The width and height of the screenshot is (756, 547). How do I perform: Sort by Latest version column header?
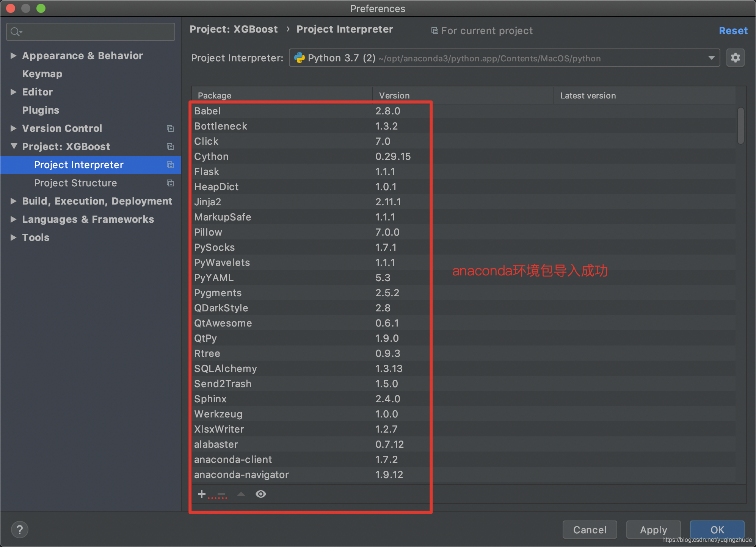tap(645, 95)
